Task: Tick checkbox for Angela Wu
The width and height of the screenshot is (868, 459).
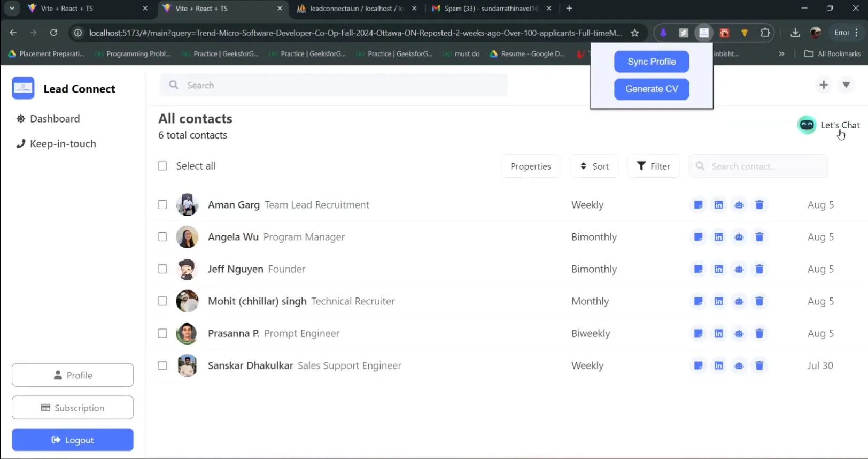Action: [x=162, y=237]
